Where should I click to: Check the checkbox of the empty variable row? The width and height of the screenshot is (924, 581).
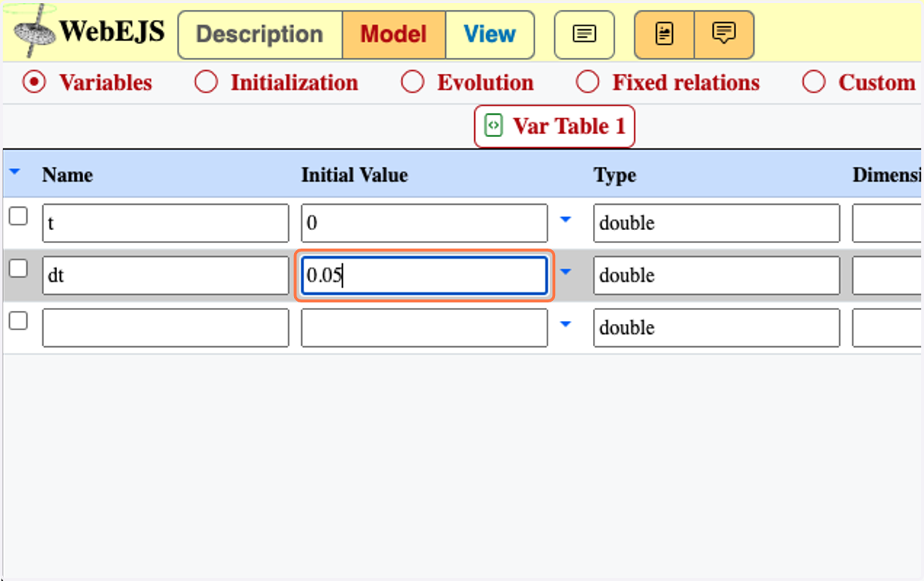[x=18, y=321]
